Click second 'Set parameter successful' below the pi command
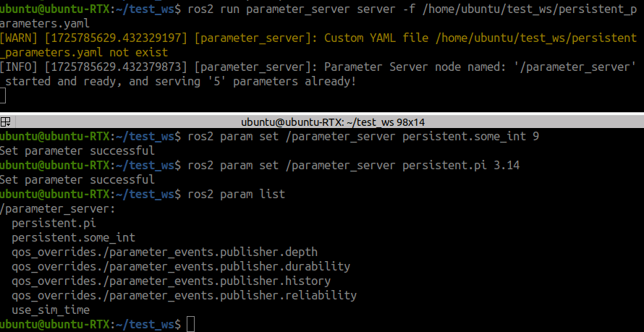This screenshot has height=332, width=644. point(77,180)
